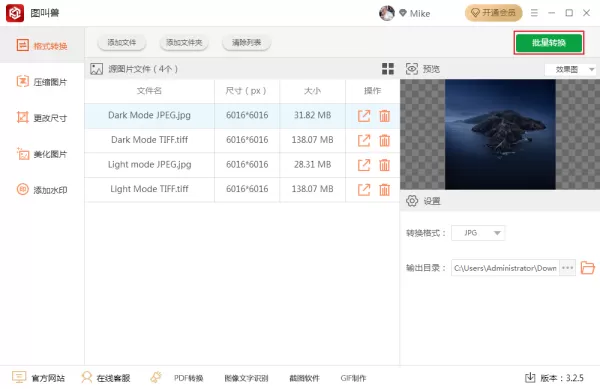Click the output directory path field
600x389 pixels.
click(505, 268)
